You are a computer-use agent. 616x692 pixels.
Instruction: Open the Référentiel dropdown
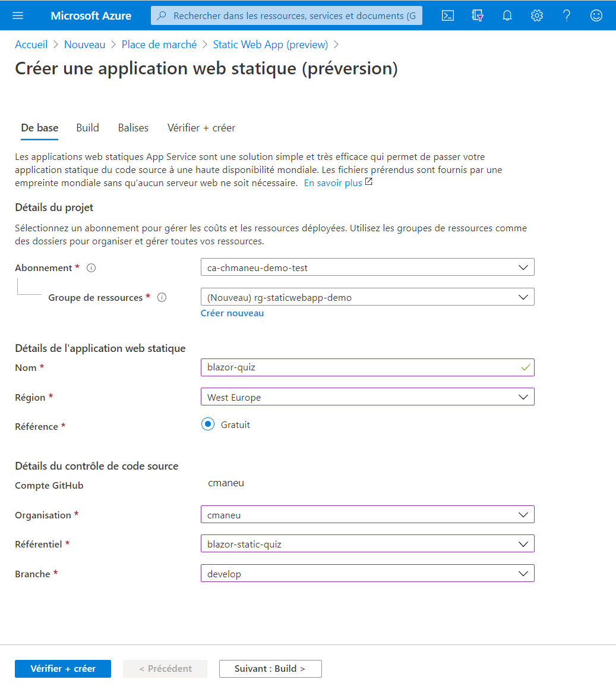click(367, 544)
